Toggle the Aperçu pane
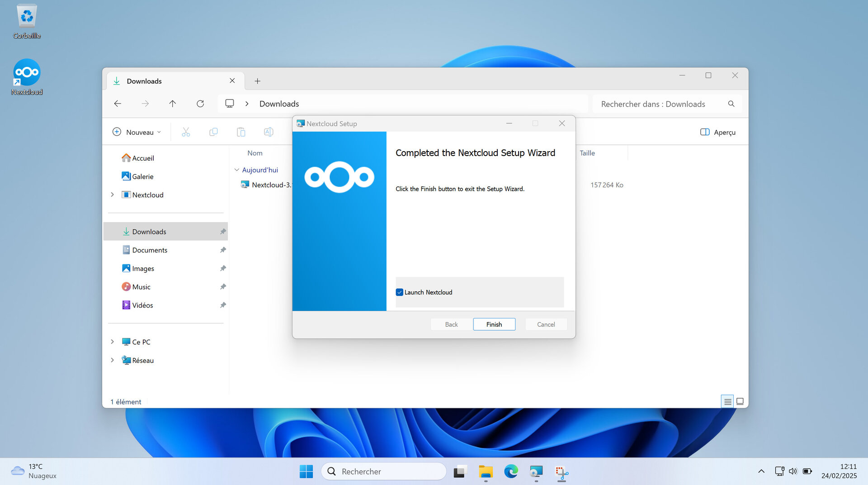 pyautogui.click(x=717, y=132)
